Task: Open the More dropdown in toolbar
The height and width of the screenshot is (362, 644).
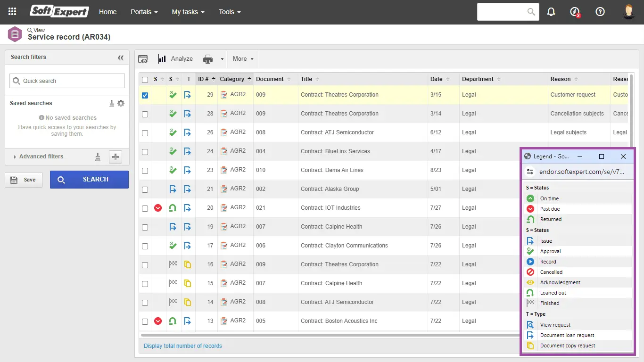Action: [x=242, y=59]
